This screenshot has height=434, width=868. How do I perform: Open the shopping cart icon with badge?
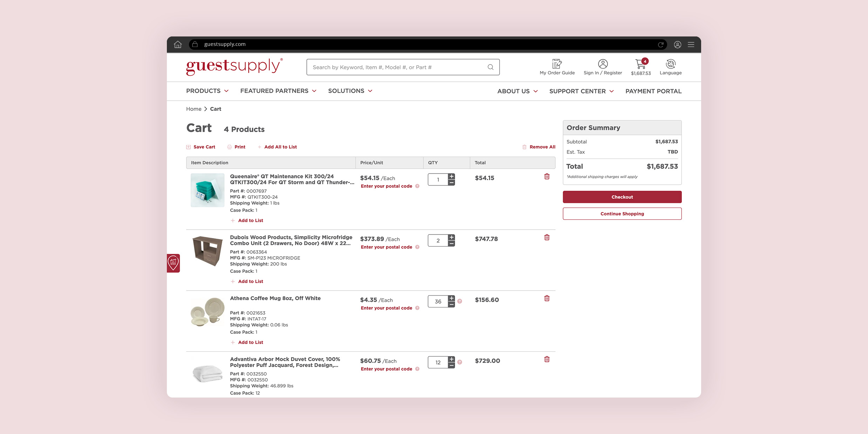point(641,65)
